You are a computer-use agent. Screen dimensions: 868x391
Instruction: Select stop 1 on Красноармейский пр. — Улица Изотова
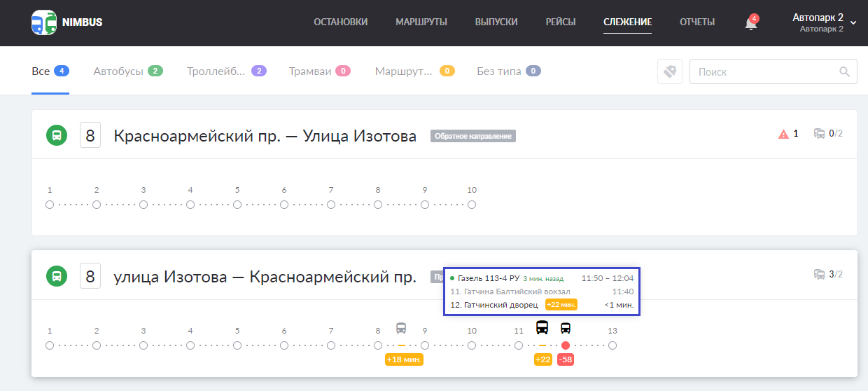click(50, 205)
